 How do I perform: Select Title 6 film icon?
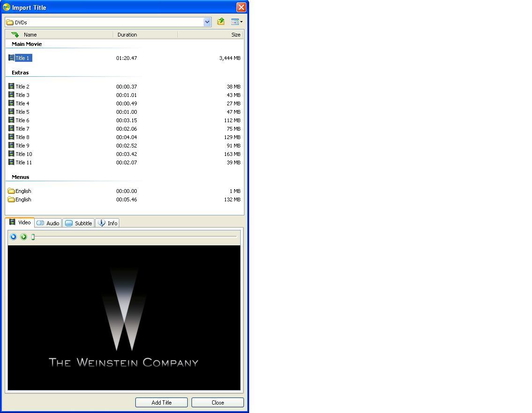point(11,120)
